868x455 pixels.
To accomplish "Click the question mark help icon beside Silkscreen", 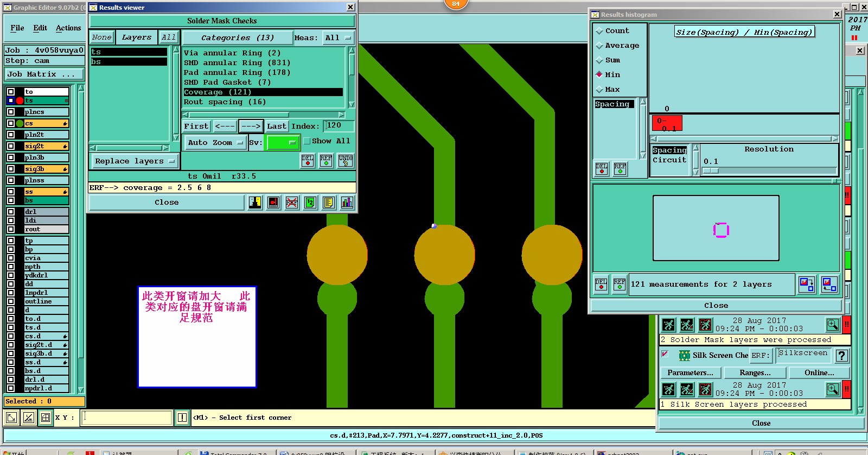I will 841,356.
